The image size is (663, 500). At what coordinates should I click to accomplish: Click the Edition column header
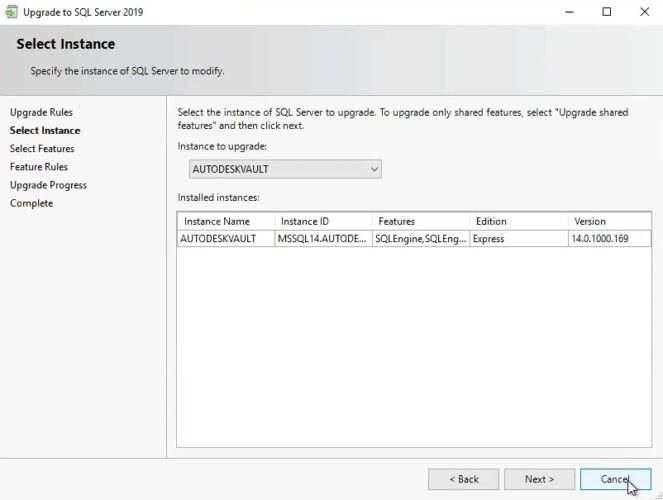[516, 221]
